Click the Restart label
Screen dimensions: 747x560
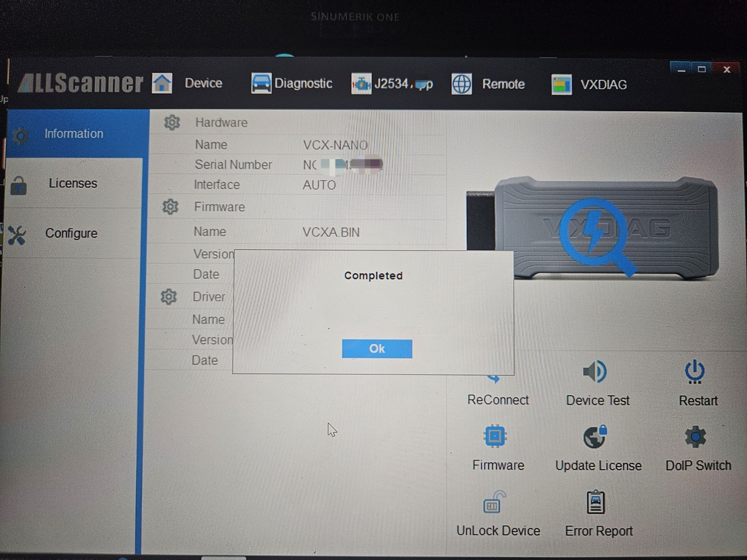[698, 401]
